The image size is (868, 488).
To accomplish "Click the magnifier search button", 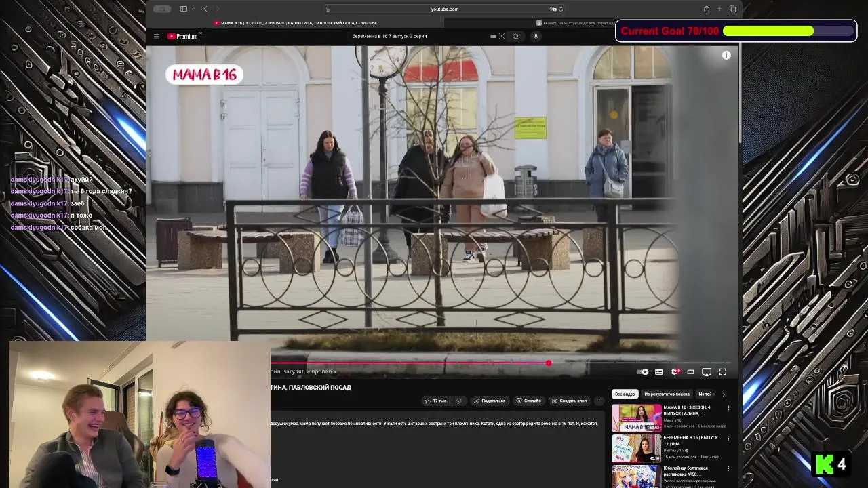I will pos(516,37).
